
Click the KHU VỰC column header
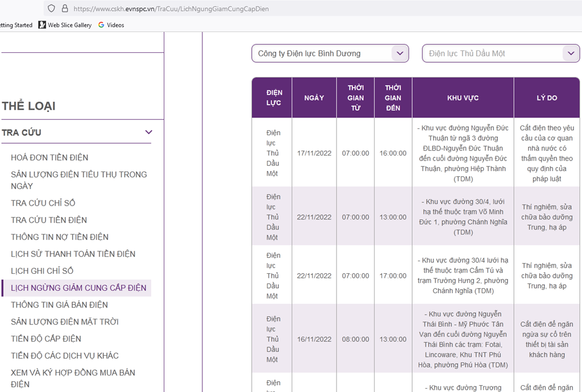pyautogui.click(x=463, y=98)
